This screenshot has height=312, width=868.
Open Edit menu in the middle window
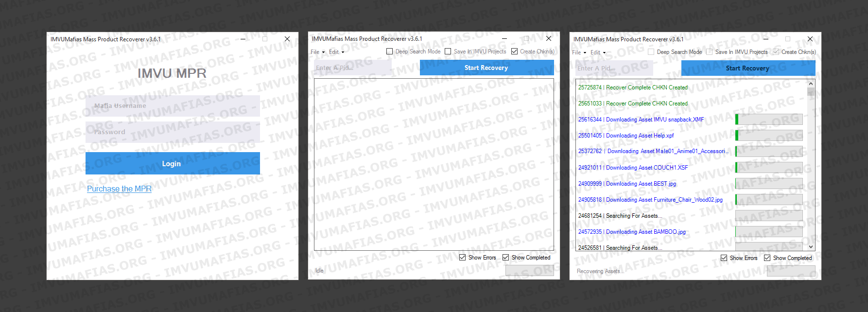[x=336, y=52]
